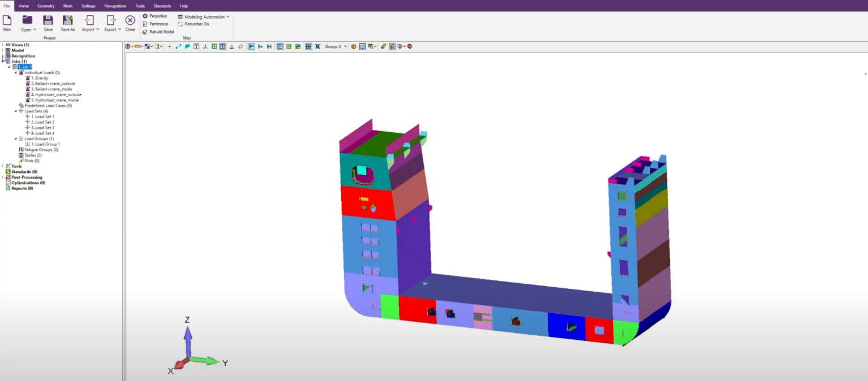This screenshot has width=868, height=381.
Task: Toggle the first flag icon in the toolbar
Action: click(x=251, y=46)
